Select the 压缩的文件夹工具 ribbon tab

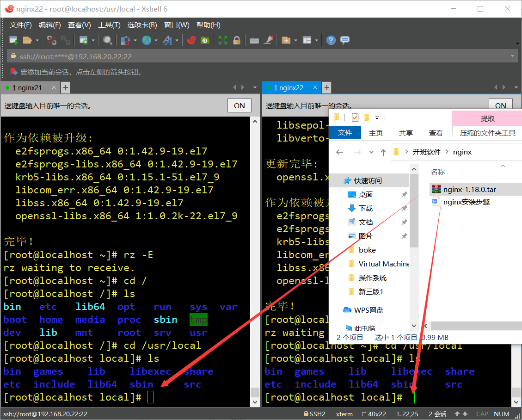487,133
